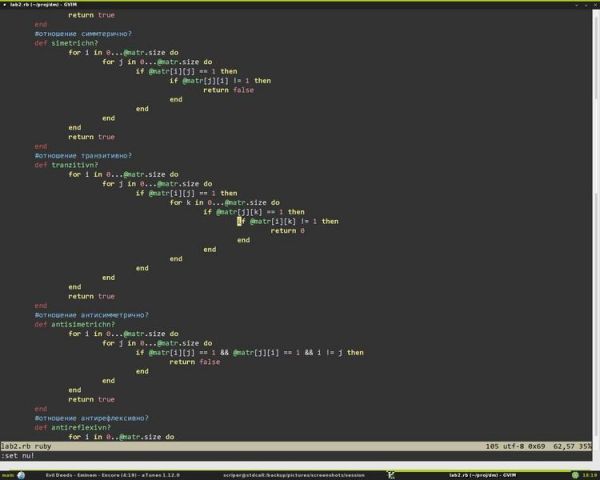Image resolution: width=600 pixels, height=480 pixels.
Task: Click 'return true' on the first visible line
Action: click(91, 15)
